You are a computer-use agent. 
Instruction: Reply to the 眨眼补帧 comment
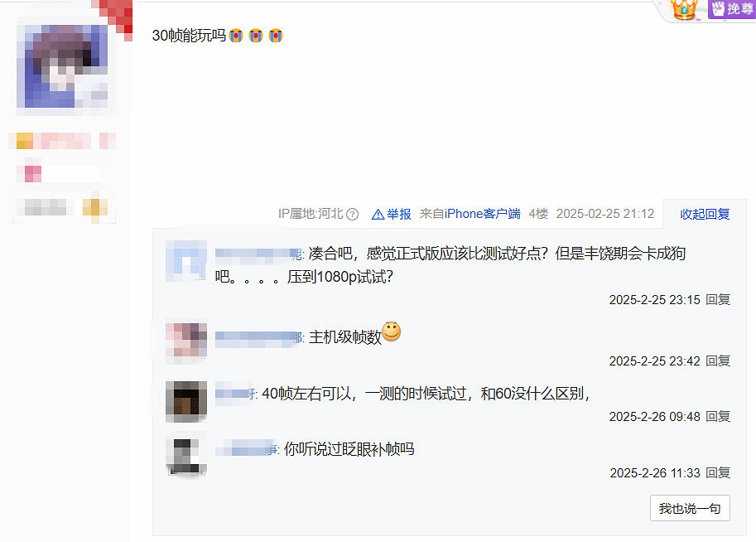pos(717,473)
